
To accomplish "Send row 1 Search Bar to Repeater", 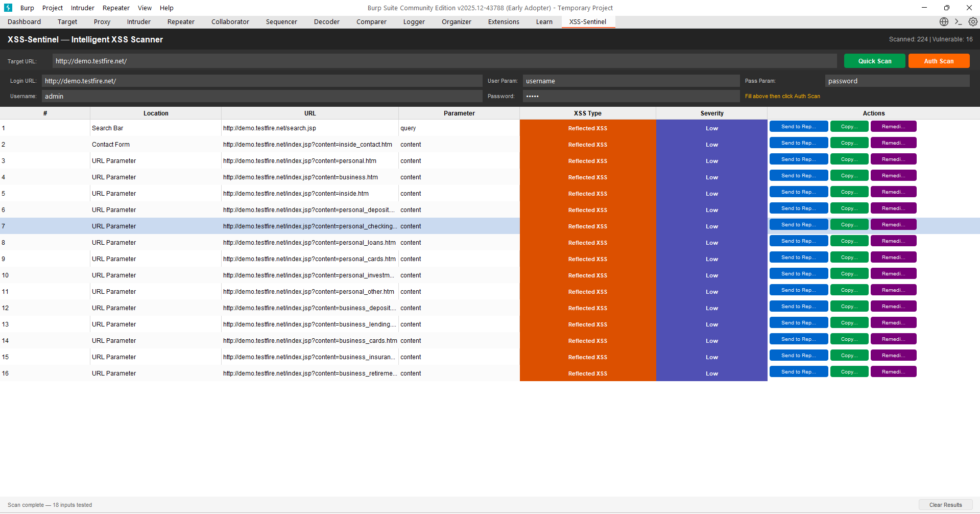I will pos(798,127).
